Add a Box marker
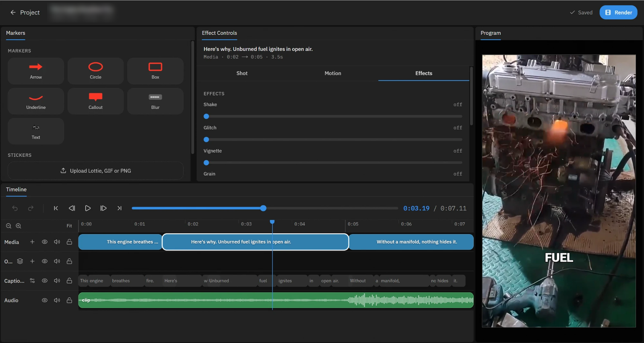The width and height of the screenshot is (644, 343). pos(155,71)
